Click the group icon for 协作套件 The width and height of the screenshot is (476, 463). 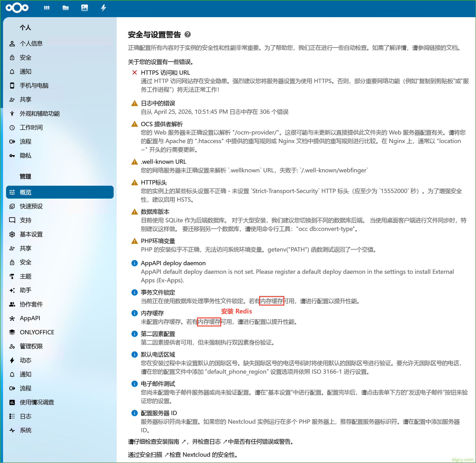12,304
